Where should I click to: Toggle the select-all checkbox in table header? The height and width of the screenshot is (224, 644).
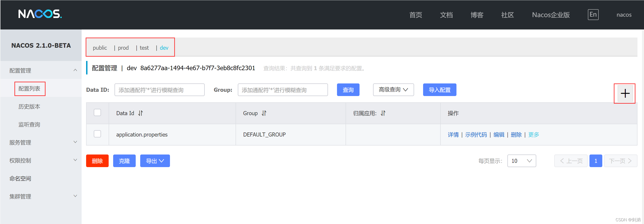(x=97, y=113)
